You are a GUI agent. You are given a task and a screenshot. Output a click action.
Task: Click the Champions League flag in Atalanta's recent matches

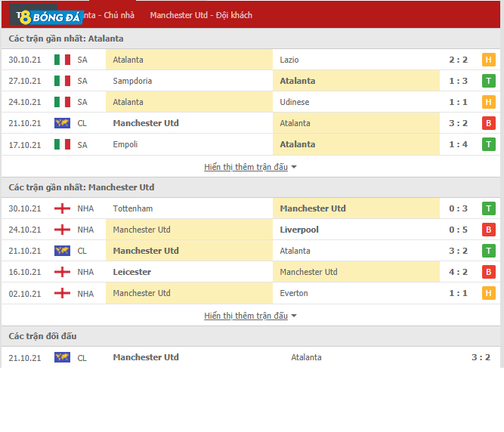62,123
